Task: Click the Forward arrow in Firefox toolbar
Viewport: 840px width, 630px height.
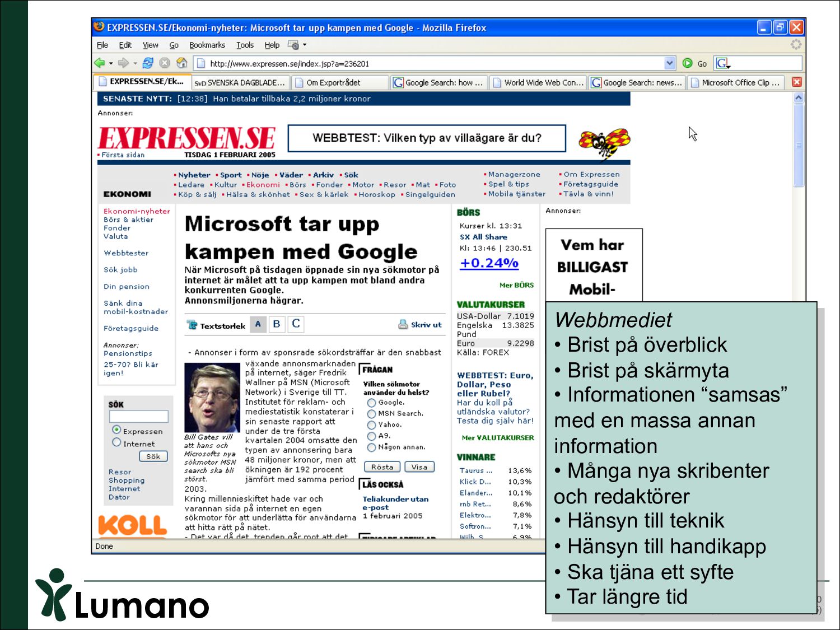Action: pyautogui.click(x=124, y=63)
